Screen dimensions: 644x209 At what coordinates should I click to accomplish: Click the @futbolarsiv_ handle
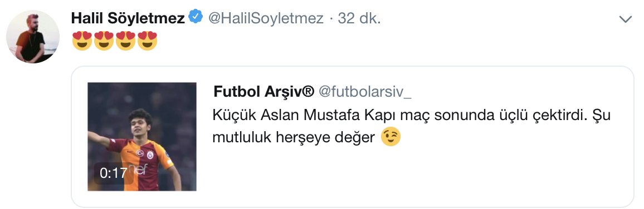(x=365, y=92)
